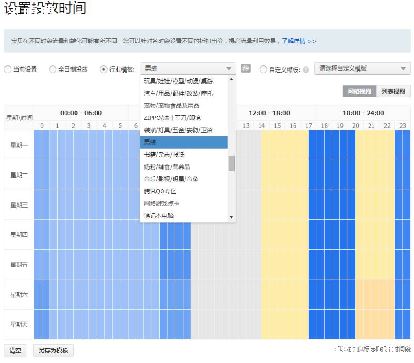The width and height of the screenshot is (414, 363).
Task: Click the 星期日 cell at hour 0
Action: tap(42, 324)
